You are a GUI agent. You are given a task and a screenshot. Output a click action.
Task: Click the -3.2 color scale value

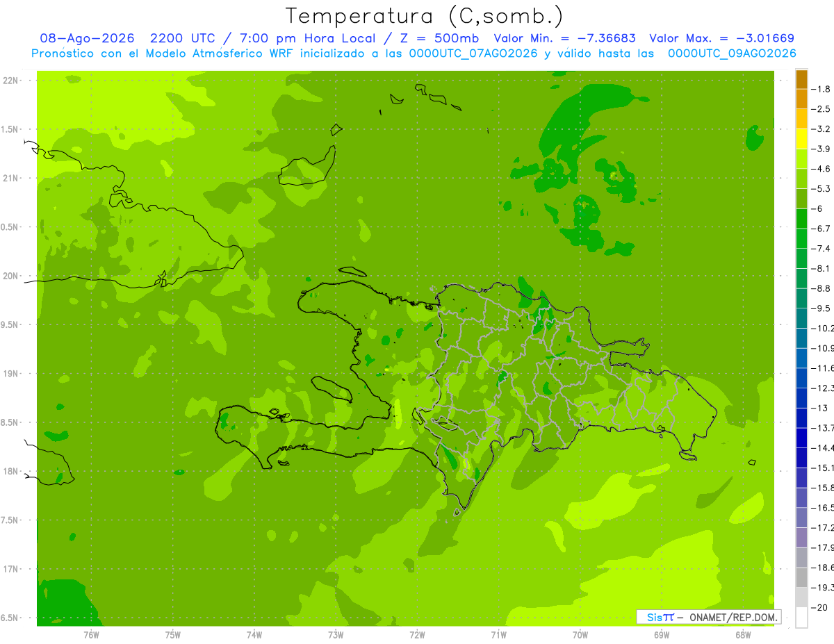[x=821, y=129]
